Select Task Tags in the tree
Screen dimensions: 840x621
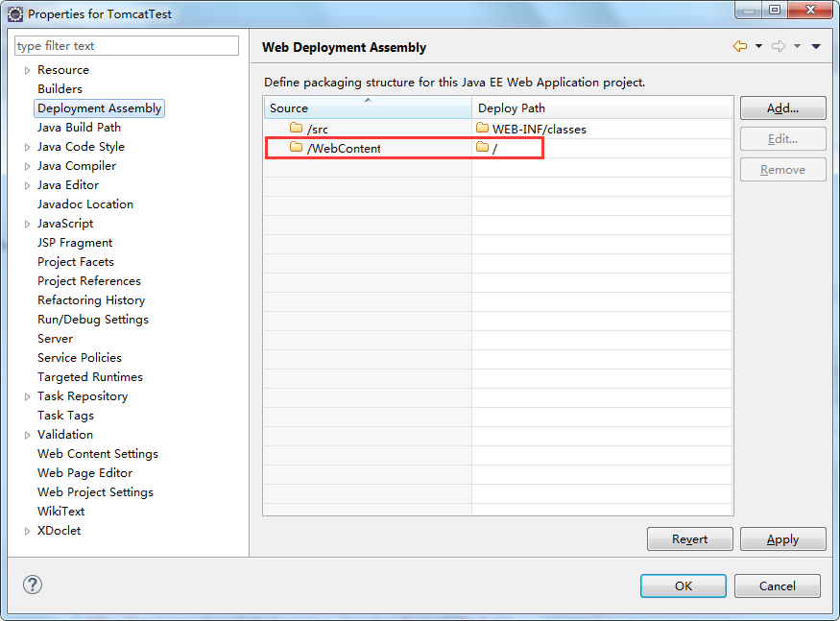[65, 416]
